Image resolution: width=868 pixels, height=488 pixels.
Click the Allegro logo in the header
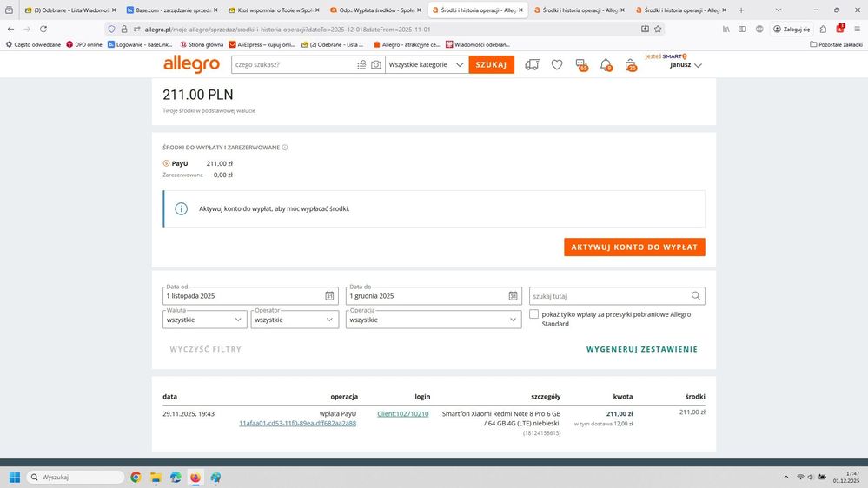(x=191, y=64)
